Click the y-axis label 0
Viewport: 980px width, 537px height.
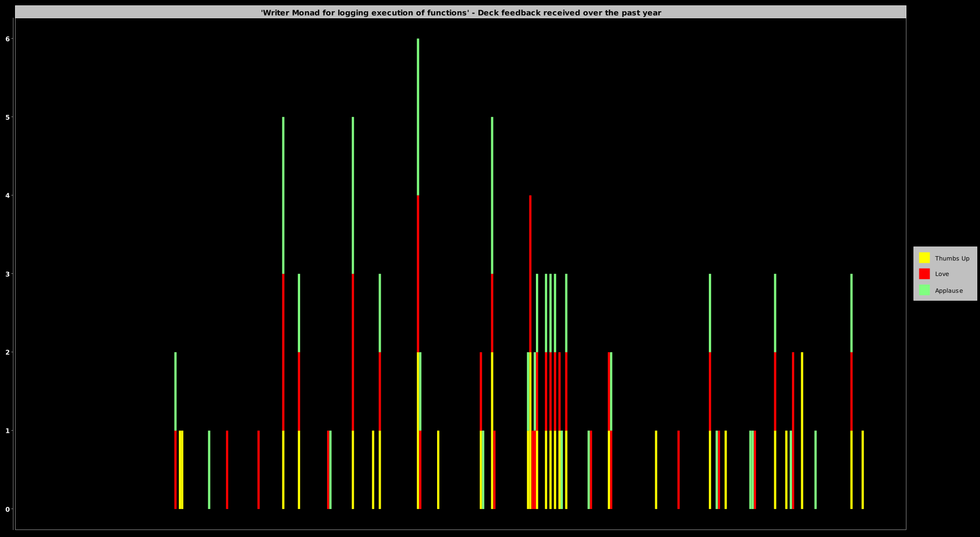coord(8,509)
